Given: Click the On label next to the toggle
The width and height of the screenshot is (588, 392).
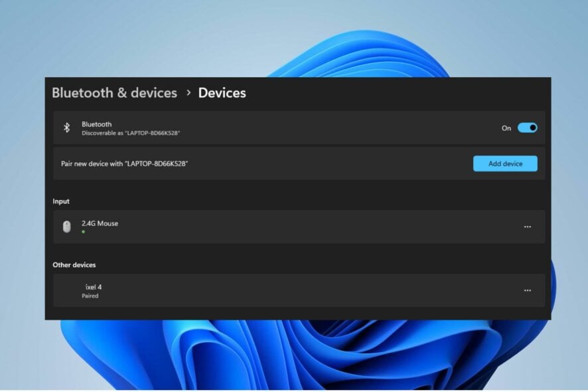Looking at the screenshot, I should 506,128.
